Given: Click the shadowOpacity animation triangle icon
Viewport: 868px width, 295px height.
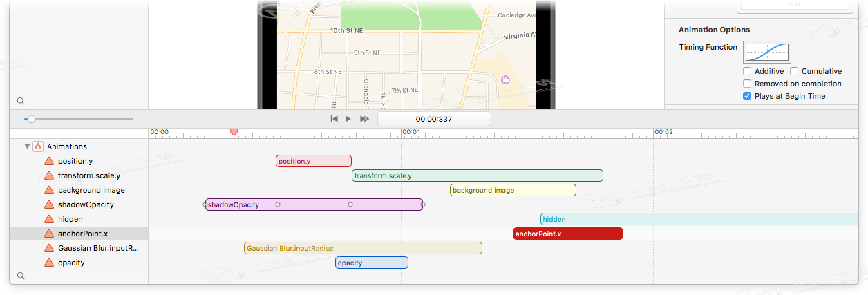Looking at the screenshot, I should tap(49, 204).
